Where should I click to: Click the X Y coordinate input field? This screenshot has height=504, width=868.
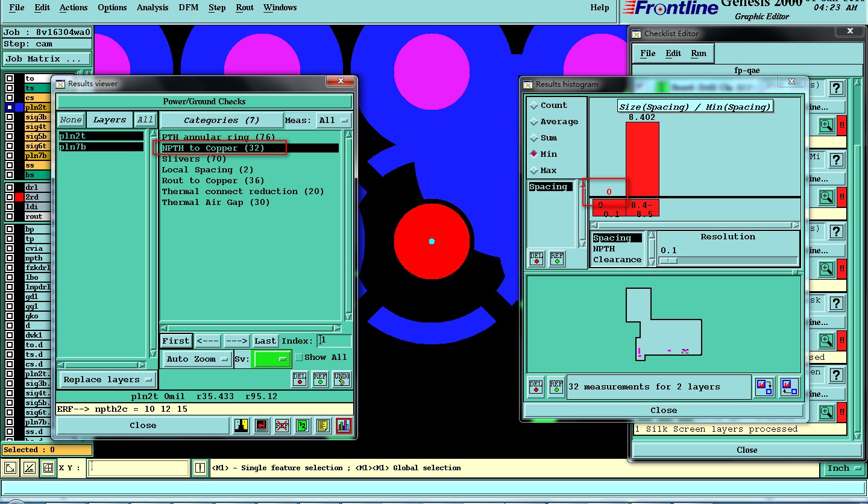138,468
